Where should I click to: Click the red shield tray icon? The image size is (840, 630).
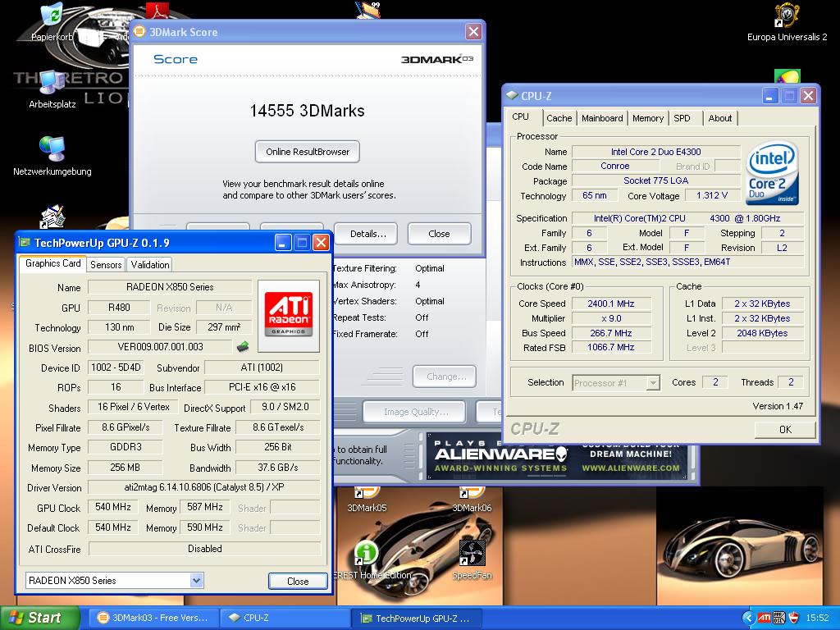[793, 618]
